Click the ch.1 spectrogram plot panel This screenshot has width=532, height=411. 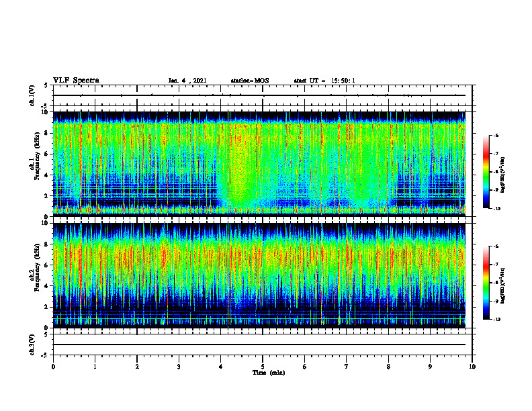point(259,164)
